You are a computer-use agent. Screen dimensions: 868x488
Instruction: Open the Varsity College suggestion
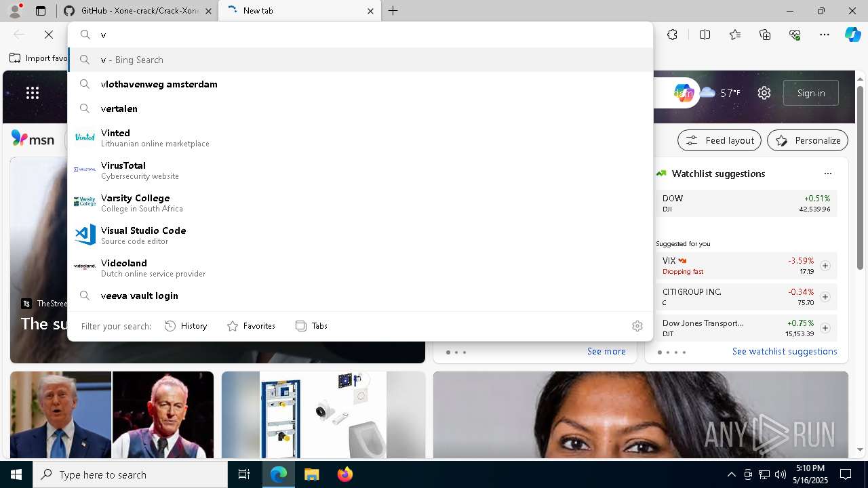click(360, 203)
